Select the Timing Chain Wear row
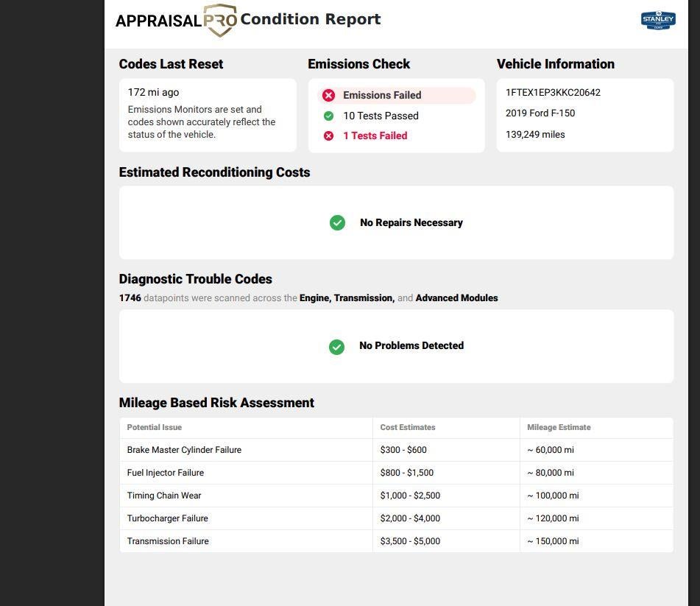The image size is (700, 606). click(x=397, y=496)
